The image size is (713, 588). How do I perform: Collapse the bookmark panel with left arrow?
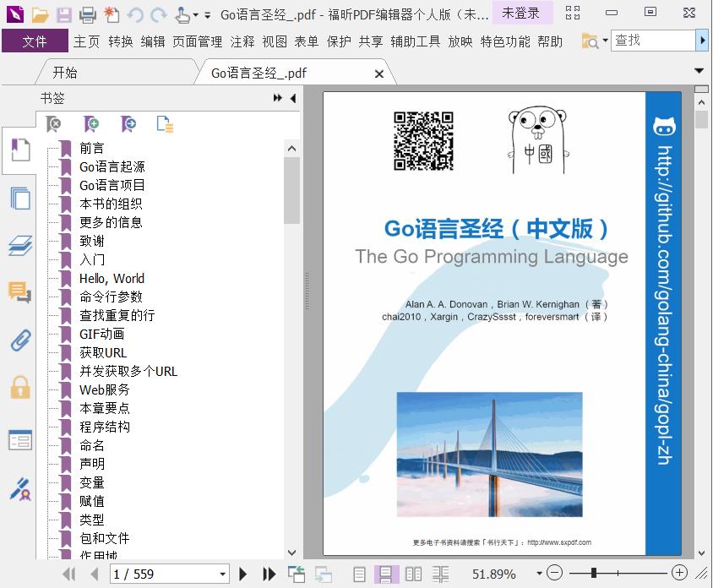[293, 98]
